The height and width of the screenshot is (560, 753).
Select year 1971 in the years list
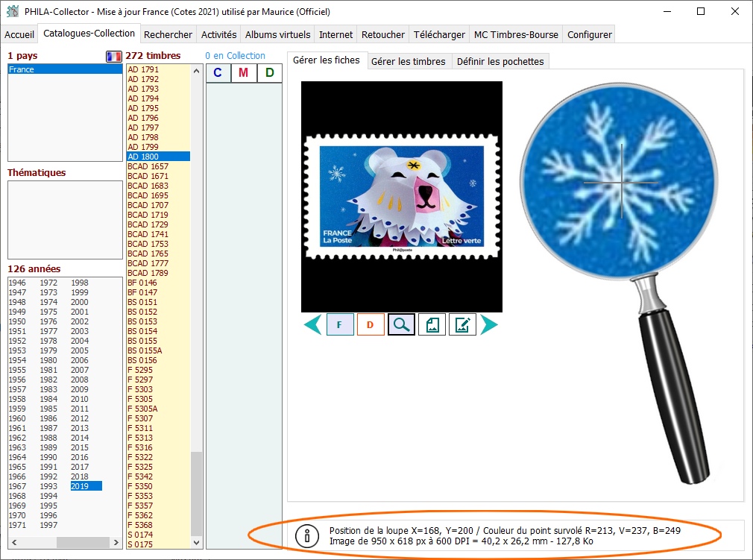17,525
